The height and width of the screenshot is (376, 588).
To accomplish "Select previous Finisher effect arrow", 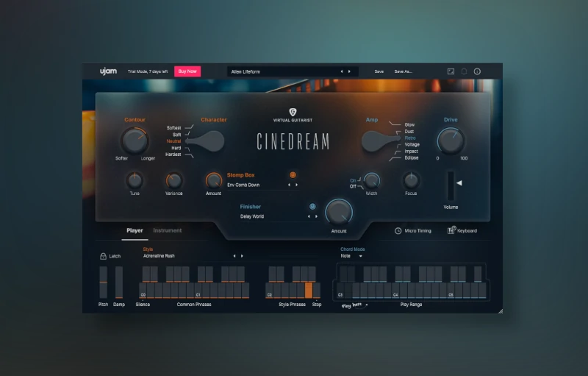I will click(x=309, y=216).
